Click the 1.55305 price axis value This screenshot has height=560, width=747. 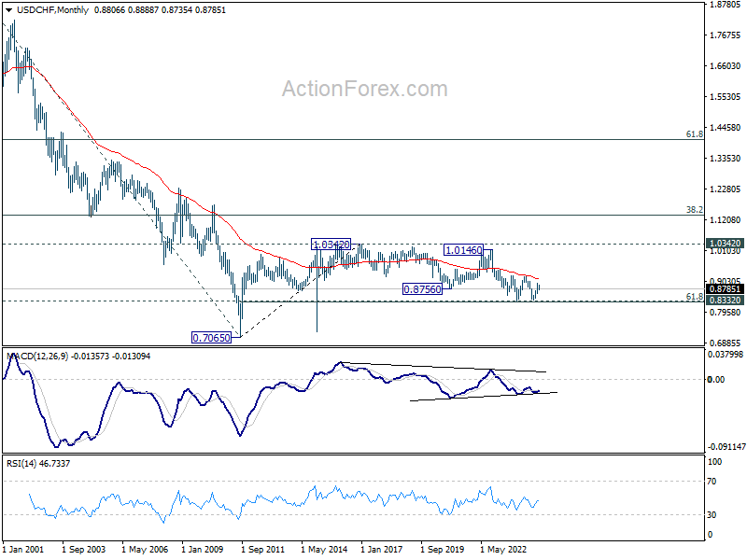(x=726, y=97)
